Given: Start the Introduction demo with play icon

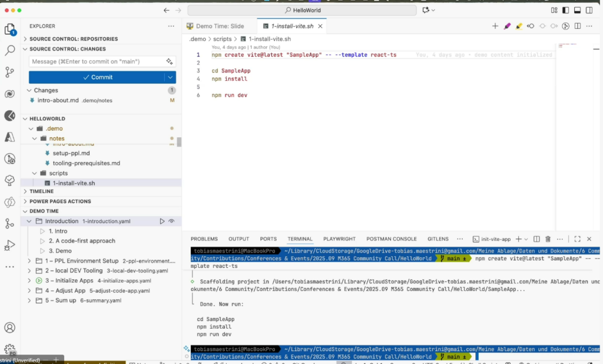Looking at the screenshot, I should click(x=162, y=221).
